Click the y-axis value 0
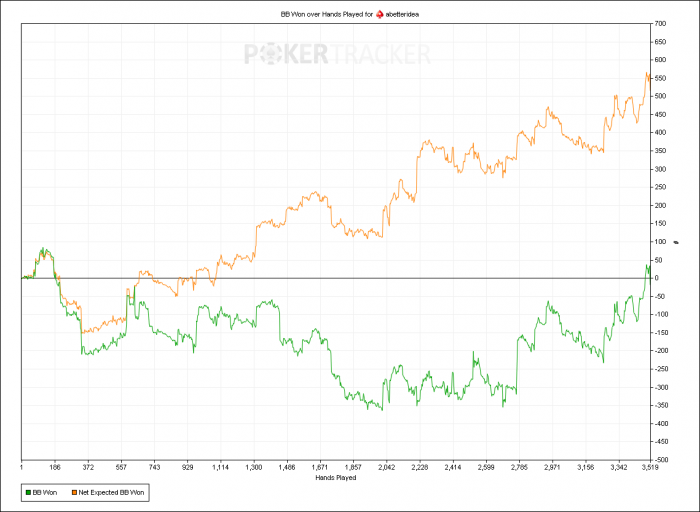 pos(657,278)
